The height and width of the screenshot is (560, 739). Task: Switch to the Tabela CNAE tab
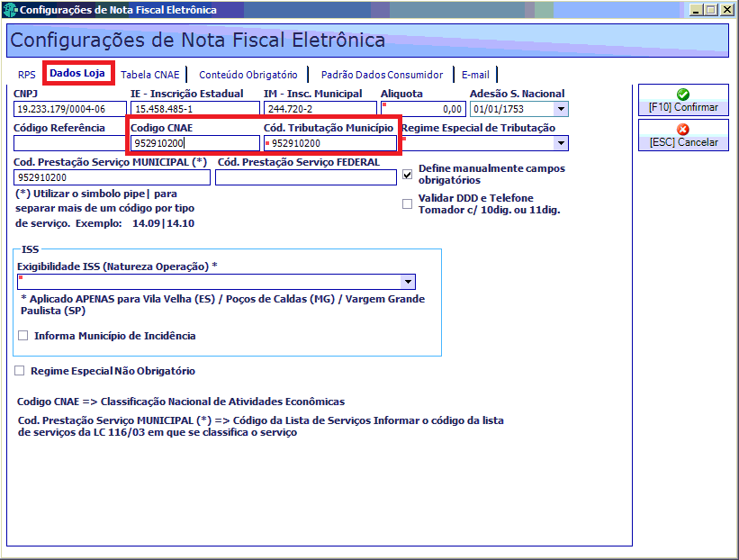click(150, 75)
